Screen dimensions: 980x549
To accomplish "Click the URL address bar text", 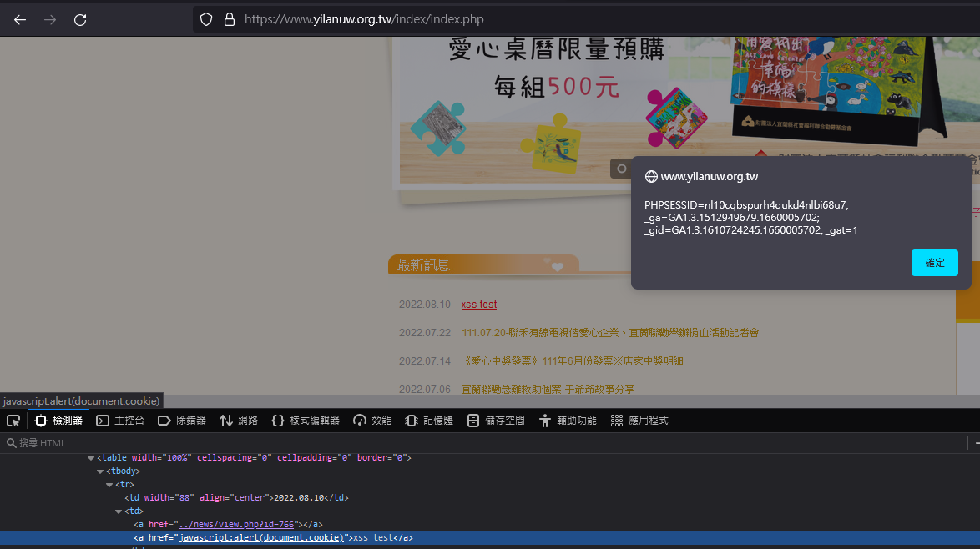I will (x=364, y=19).
